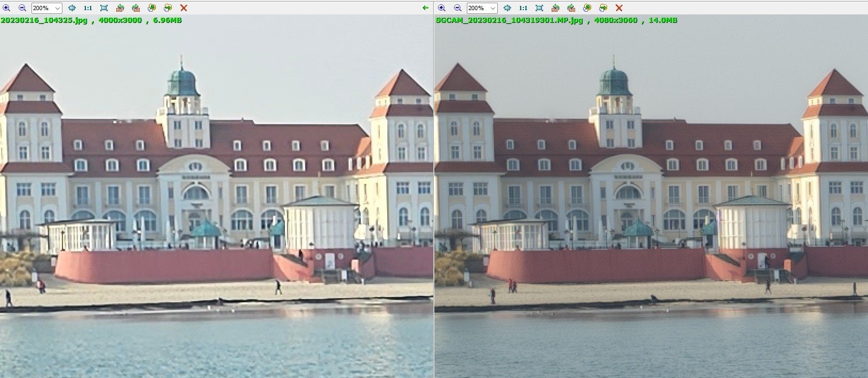Viewport: 868px width, 378px height.
Task: Copy left image to folder
Action: click(152, 8)
